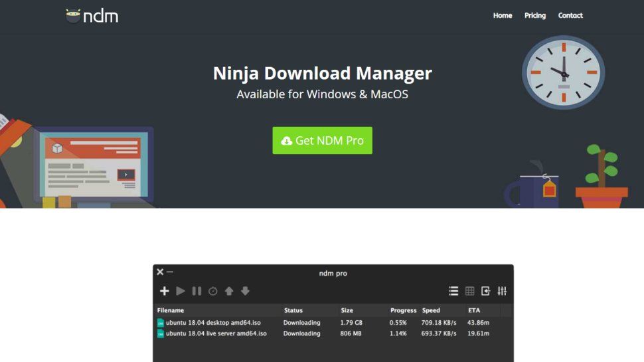Click the 43.86m ETA cell
Viewport: 644px width, 362px height.
point(478,323)
